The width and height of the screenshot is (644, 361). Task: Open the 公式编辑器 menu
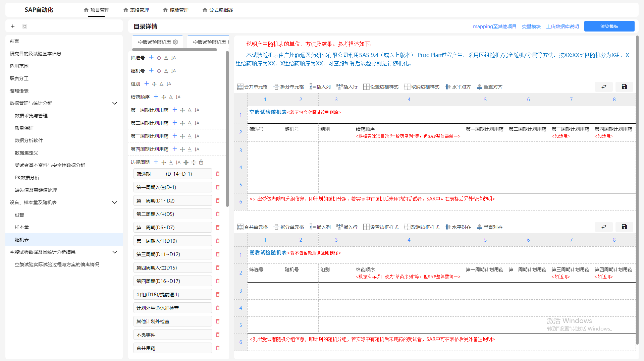point(218,10)
